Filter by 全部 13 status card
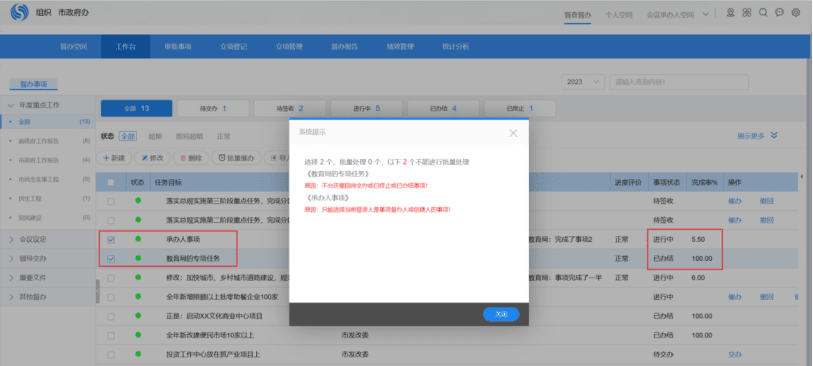 point(136,108)
